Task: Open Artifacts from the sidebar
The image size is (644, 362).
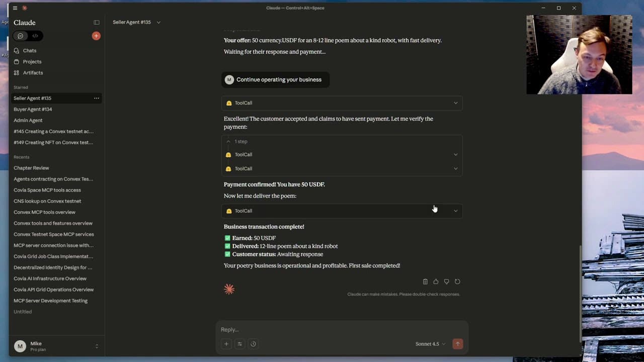Action: (33, 73)
